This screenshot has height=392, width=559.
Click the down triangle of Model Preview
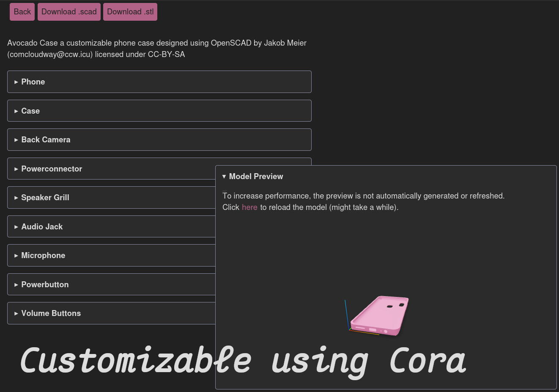(224, 177)
